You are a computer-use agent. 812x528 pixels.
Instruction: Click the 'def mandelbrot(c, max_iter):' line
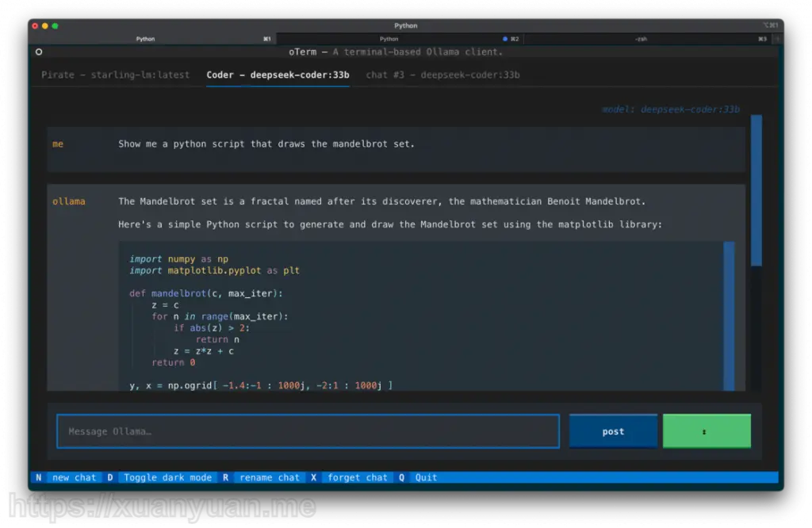(x=206, y=293)
